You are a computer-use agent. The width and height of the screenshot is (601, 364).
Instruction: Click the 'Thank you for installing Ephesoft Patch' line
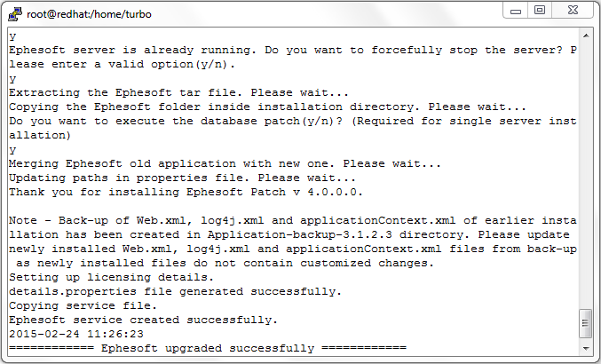coord(186,192)
